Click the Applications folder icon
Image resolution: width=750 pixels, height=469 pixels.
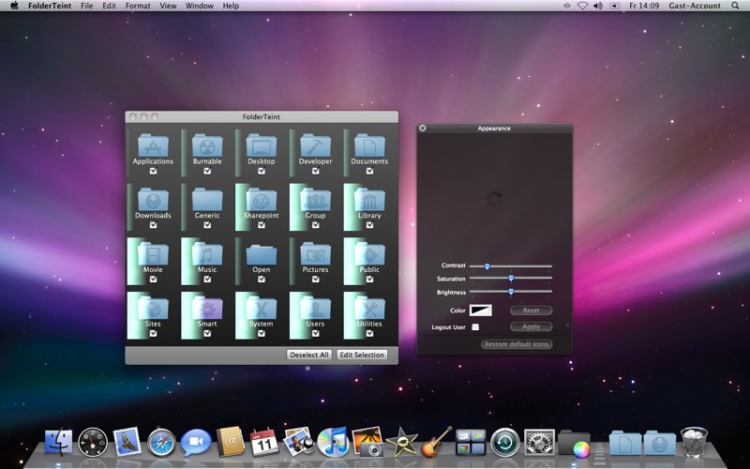coord(153,144)
